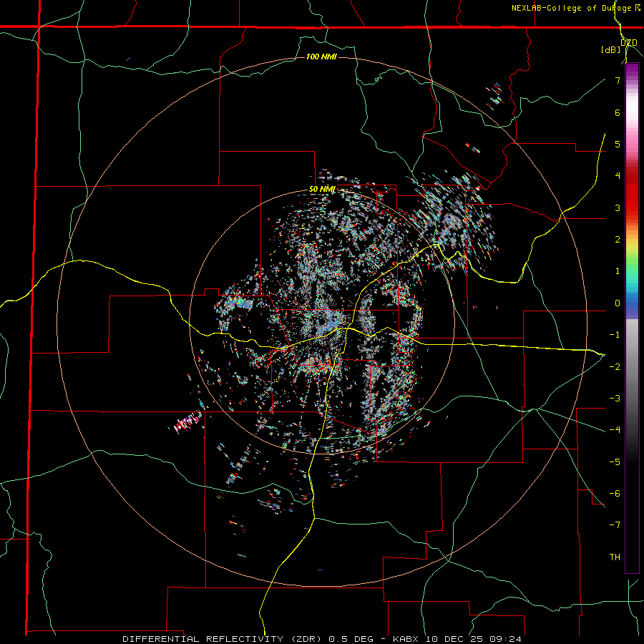The image size is (644, 644).
Task: Click the 50 NMI range ring label
Action: pyautogui.click(x=322, y=190)
